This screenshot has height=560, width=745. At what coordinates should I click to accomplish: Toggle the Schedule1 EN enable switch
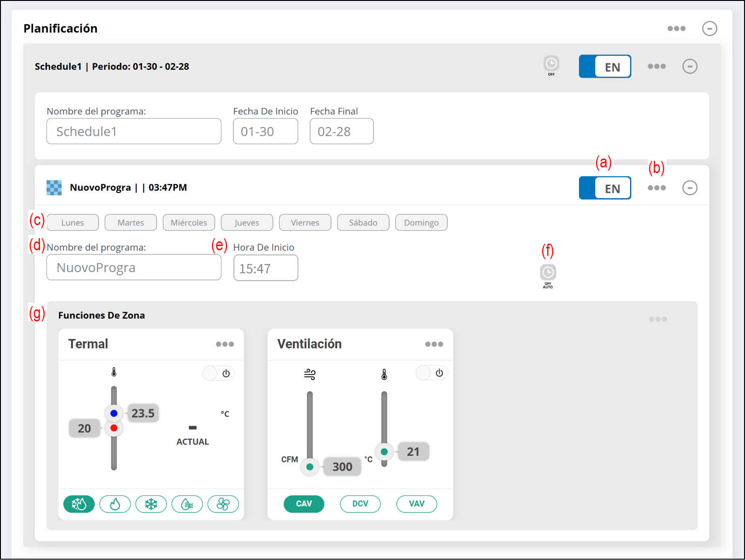pos(605,67)
